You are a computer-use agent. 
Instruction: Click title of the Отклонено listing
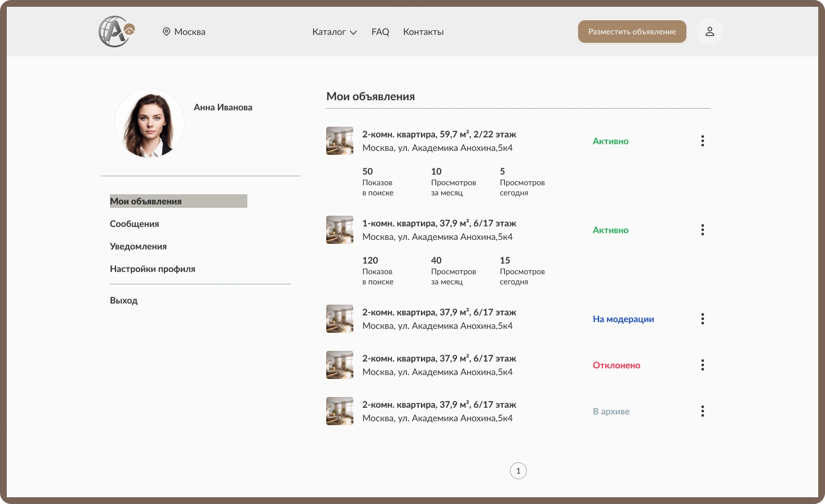point(439,358)
